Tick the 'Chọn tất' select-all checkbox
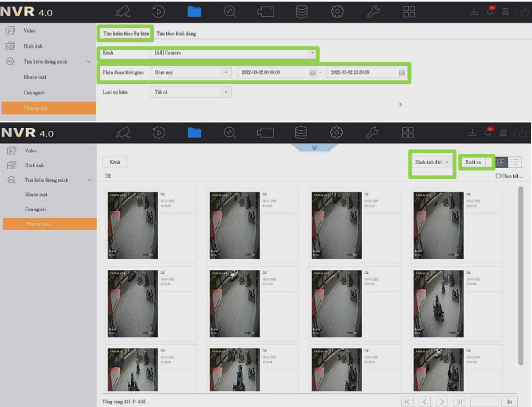The width and height of the screenshot is (532, 407). pyautogui.click(x=498, y=176)
